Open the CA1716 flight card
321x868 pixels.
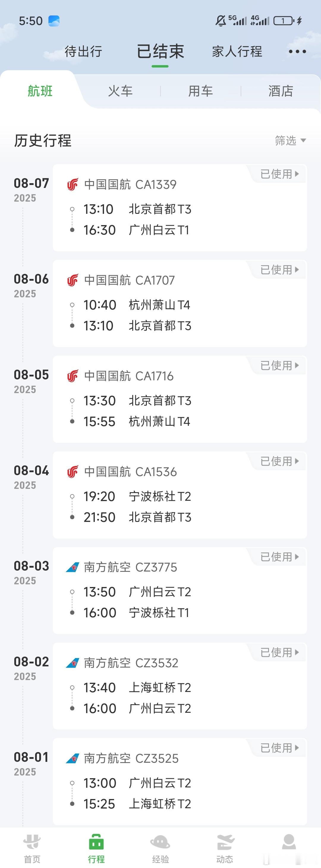[x=180, y=399]
